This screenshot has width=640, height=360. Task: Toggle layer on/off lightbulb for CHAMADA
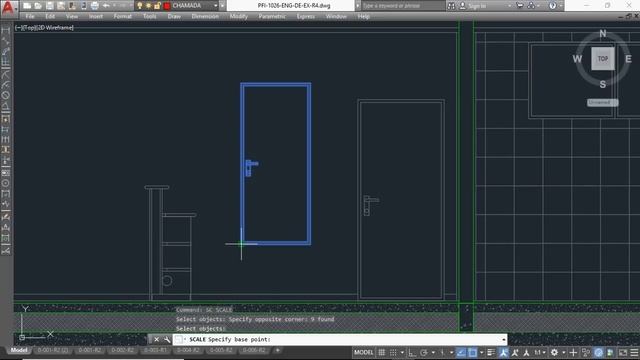140,6
